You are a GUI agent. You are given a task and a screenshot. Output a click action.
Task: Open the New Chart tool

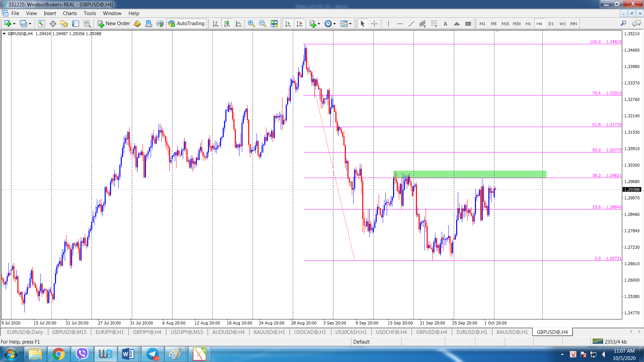pos(7,23)
